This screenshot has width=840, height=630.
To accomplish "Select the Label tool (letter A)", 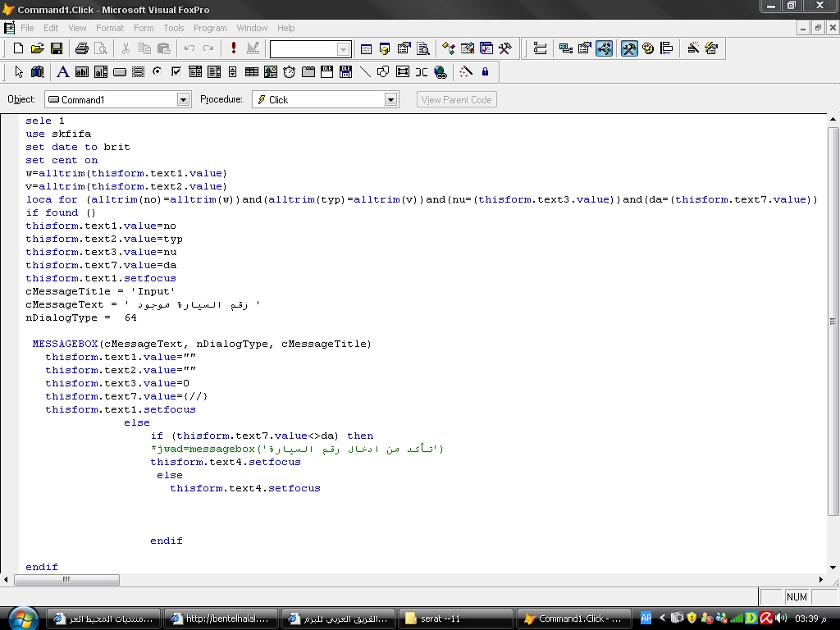I will (x=62, y=72).
